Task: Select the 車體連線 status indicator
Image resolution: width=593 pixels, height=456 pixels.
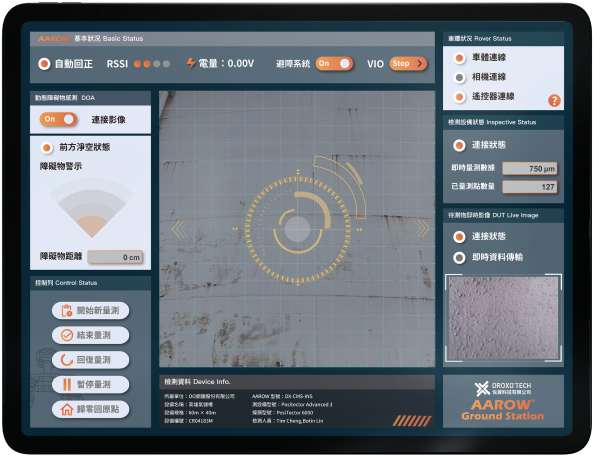Action: 459,58
